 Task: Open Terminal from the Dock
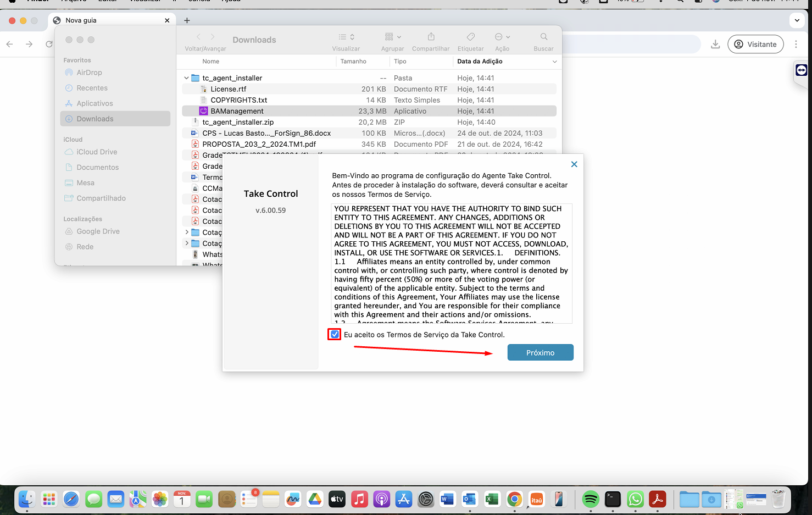[x=613, y=499]
